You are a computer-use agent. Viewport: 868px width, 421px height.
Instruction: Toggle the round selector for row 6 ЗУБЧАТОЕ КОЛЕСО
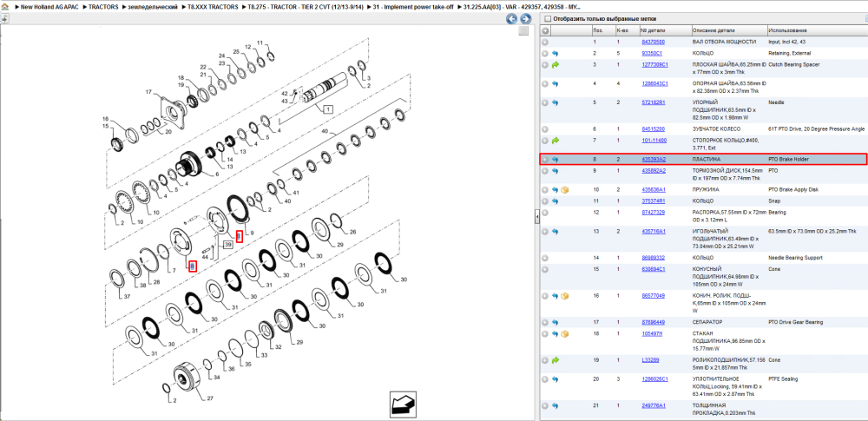click(545, 129)
